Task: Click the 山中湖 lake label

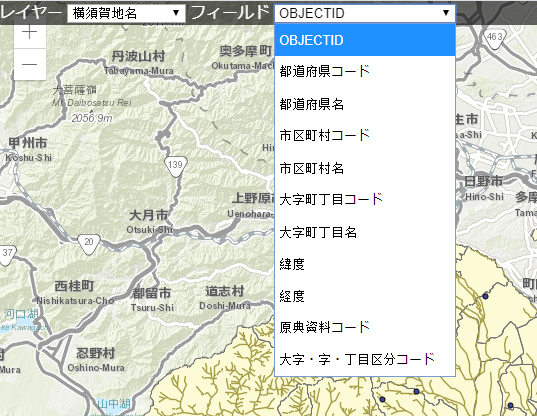Action: 114,404
